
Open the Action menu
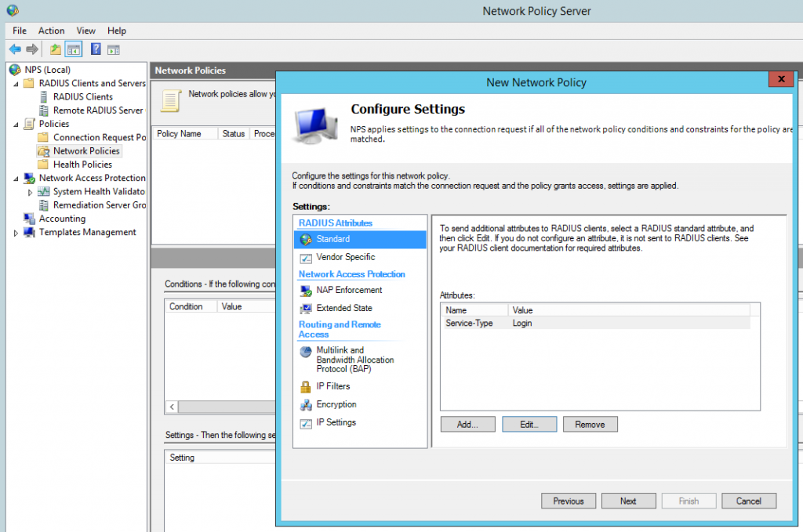(x=51, y=31)
